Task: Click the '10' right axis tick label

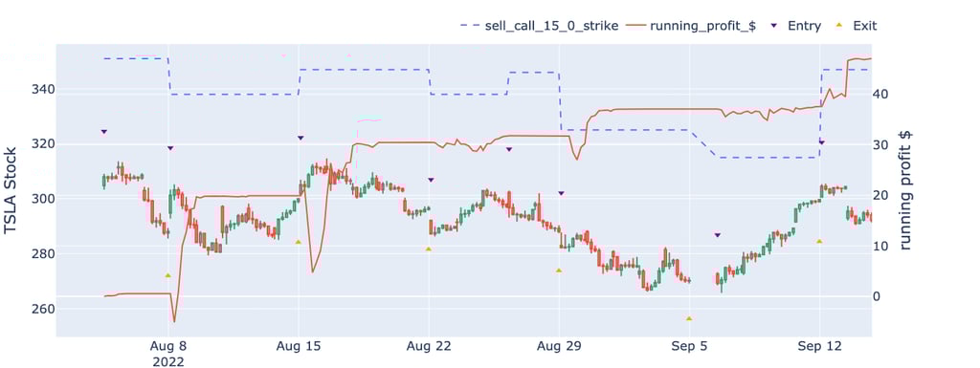Action: [x=881, y=246]
